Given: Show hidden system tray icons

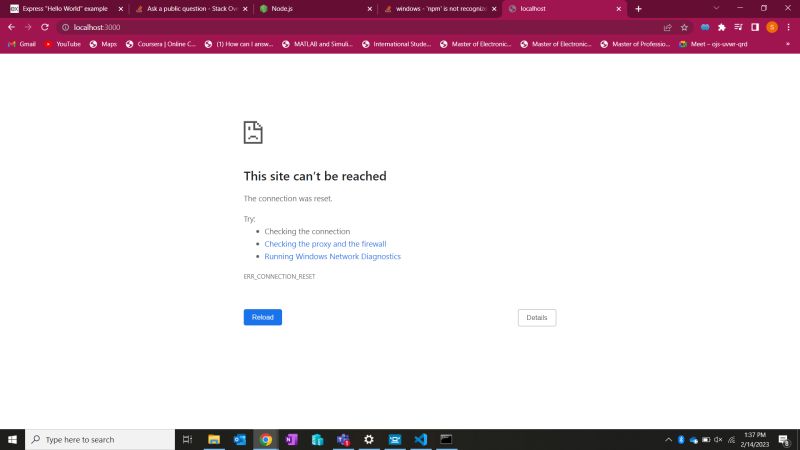Looking at the screenshot, I should point(668,439).
